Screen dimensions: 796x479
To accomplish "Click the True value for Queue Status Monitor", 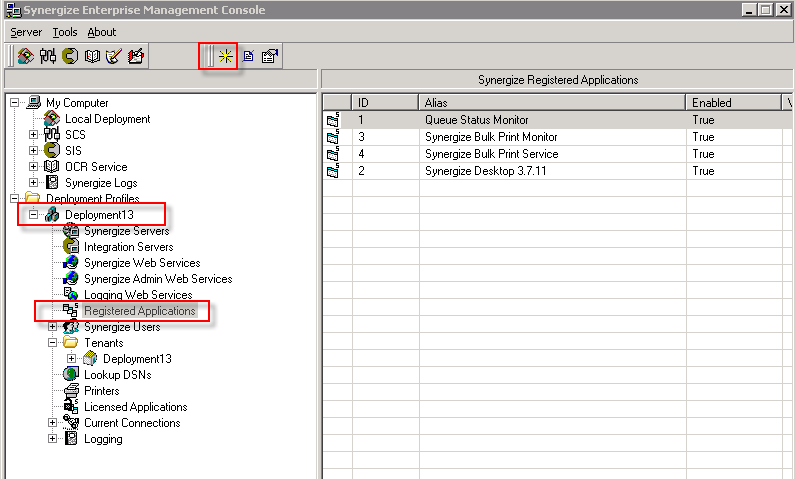I will pyautogui.click(x=703, y=120).
